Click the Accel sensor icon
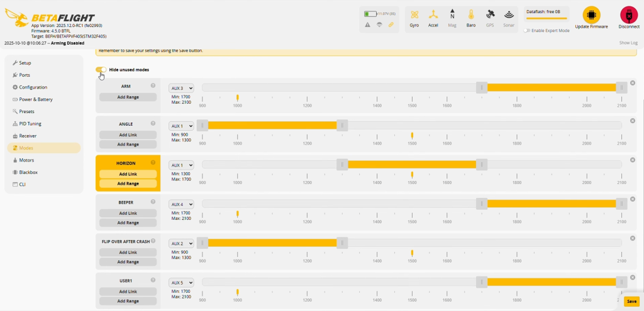 coord(433,14)
